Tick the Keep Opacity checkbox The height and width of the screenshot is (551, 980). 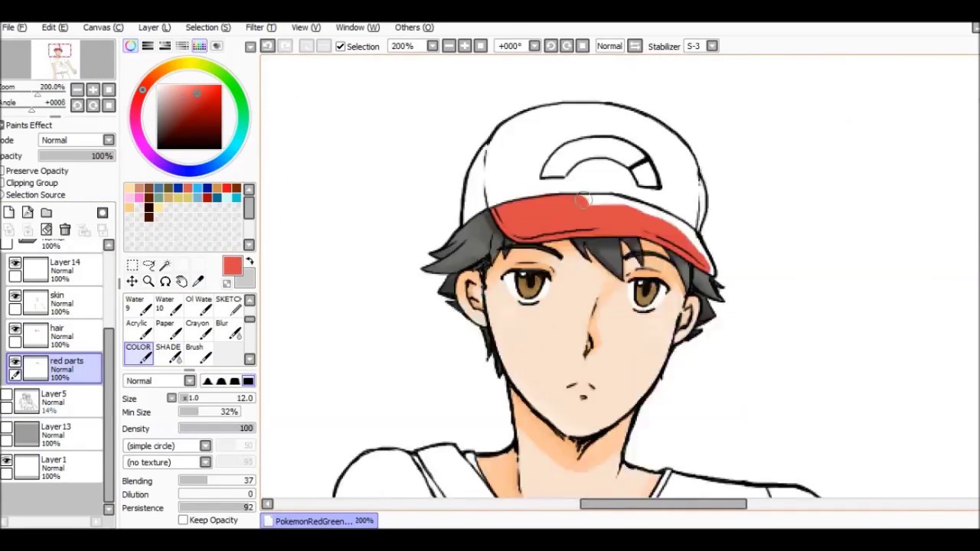[x=183, y=520]
